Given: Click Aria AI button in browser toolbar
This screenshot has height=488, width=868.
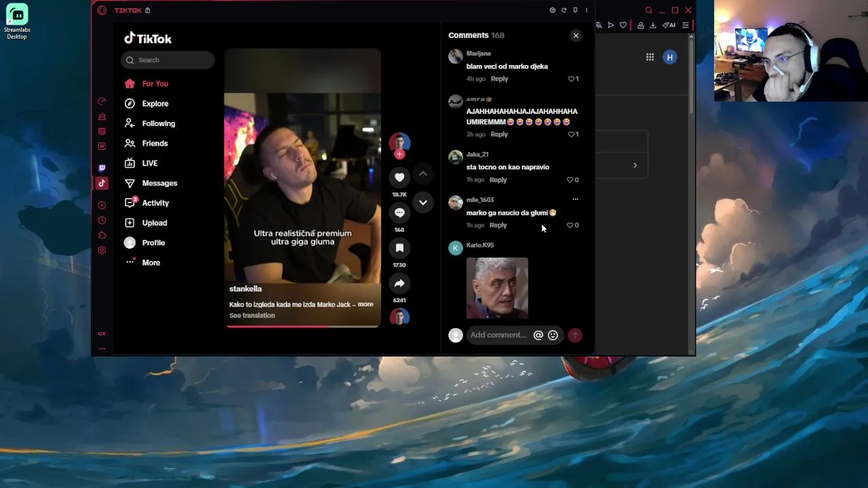Looking at the screenshot, I should click(669, 25).
